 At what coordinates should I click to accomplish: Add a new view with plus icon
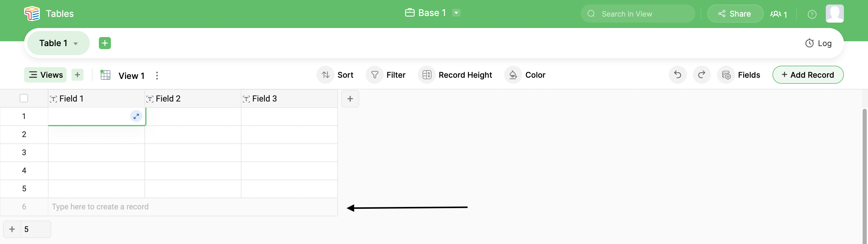pos(77,75)
